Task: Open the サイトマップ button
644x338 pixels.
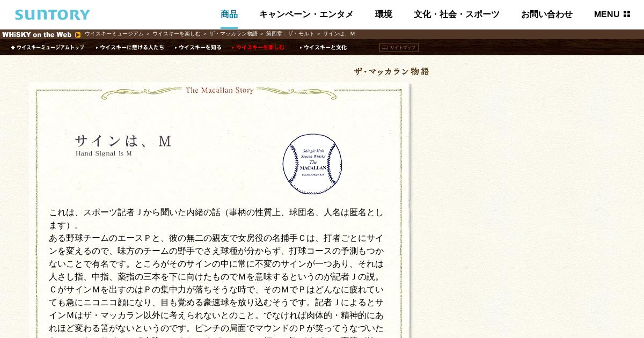Action: 399,47
